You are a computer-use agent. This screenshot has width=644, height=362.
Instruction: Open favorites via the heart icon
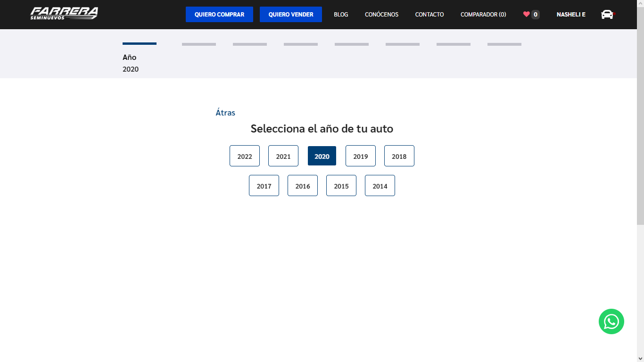pos(526,14)
